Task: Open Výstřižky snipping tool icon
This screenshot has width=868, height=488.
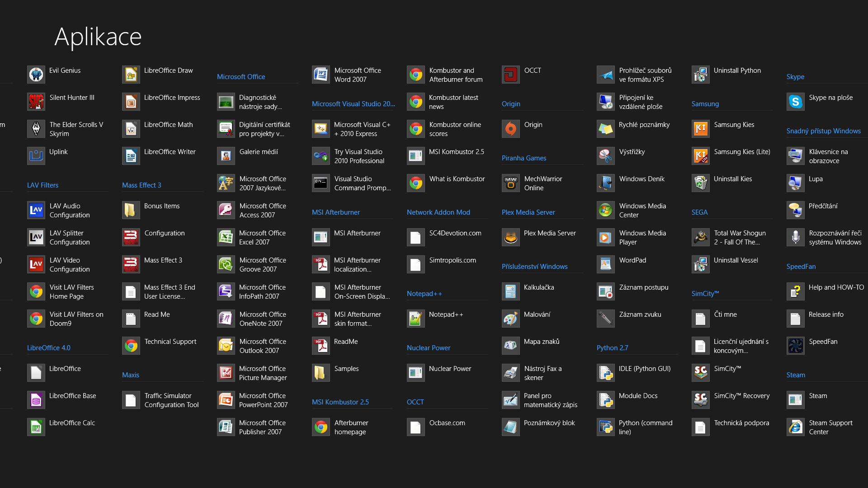Action: click(x=606, y=156)
